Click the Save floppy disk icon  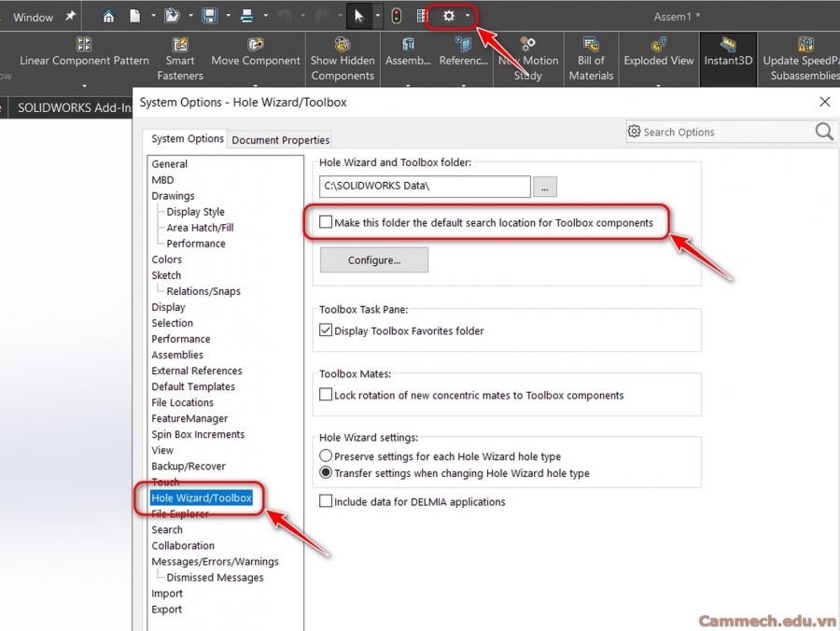(x=209, y=16)
